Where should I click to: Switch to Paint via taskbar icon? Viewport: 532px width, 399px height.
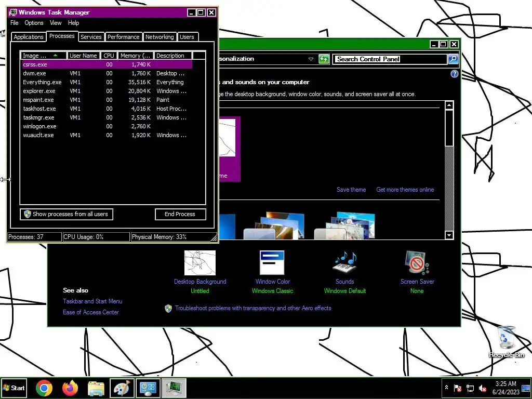coord(122,388)
